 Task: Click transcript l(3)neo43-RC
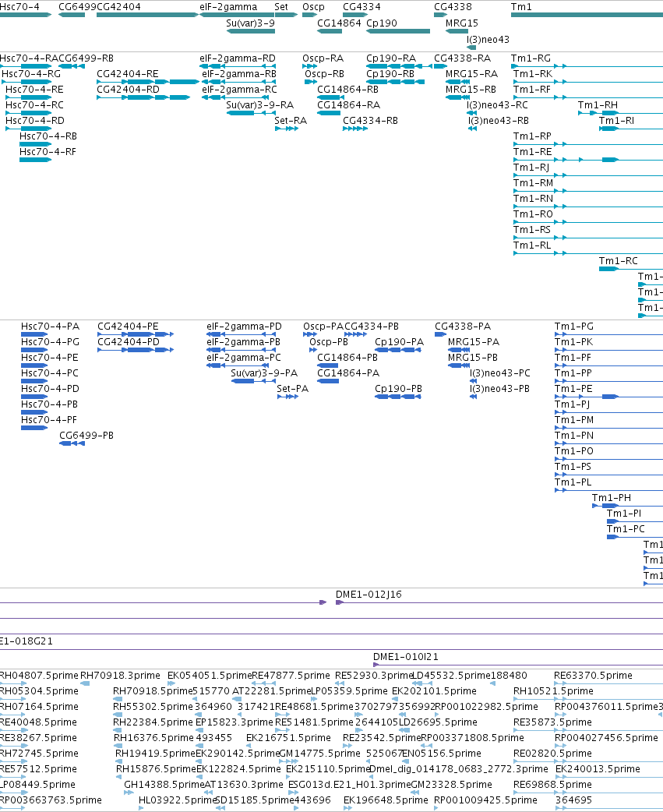pyautogui.click(x=497, y=104)
